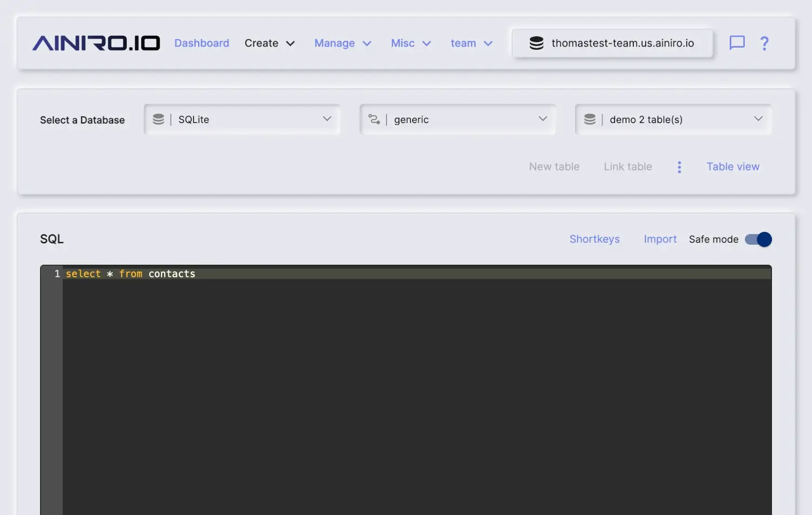812x515 pixels.
Task: Click the New table button
Action: [x=554, y=167]
